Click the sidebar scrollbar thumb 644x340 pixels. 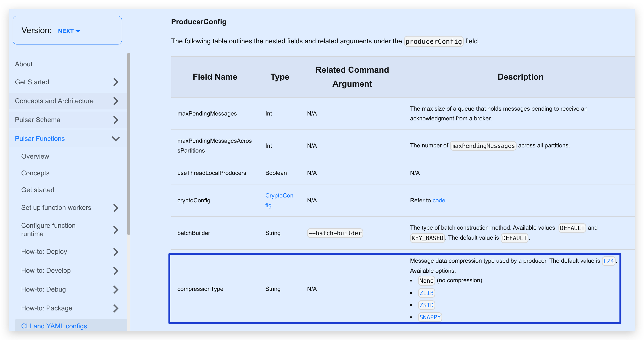tap(129, 144)
